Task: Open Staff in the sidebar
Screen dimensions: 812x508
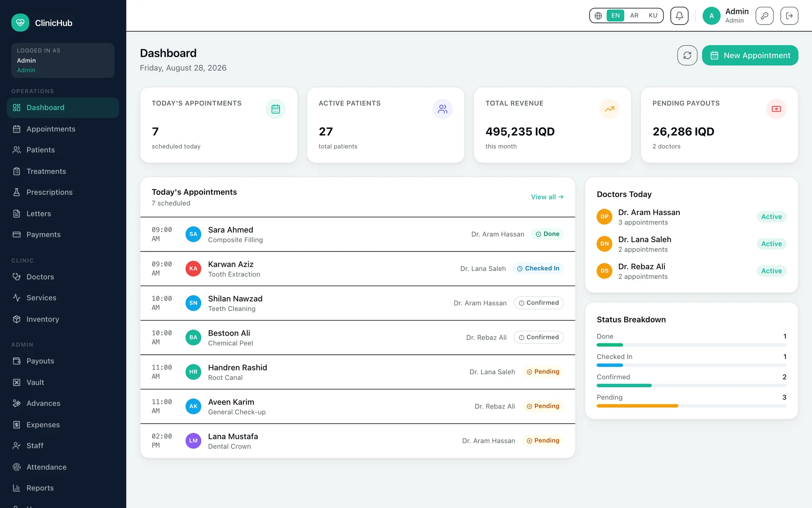Action: click(63, 446)
